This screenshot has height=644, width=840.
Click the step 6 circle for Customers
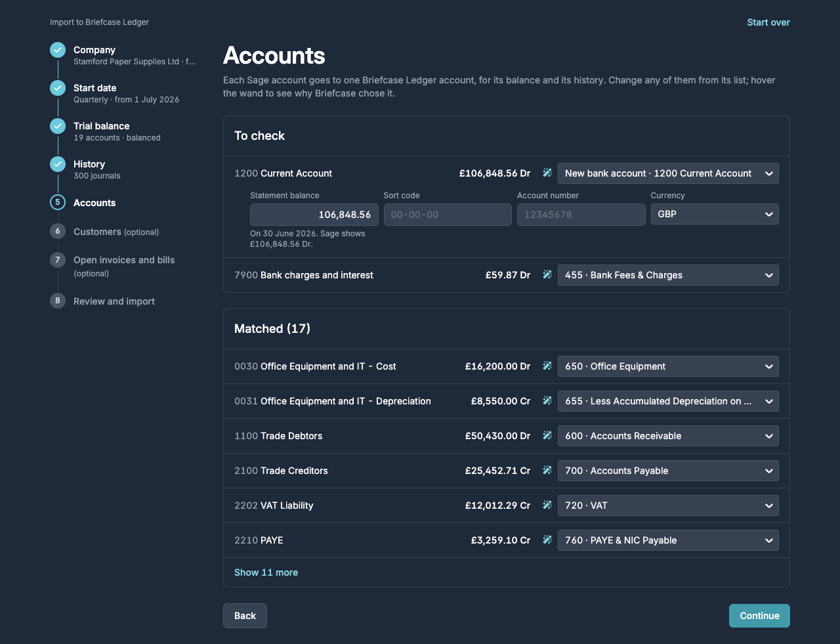pos(58,231)
